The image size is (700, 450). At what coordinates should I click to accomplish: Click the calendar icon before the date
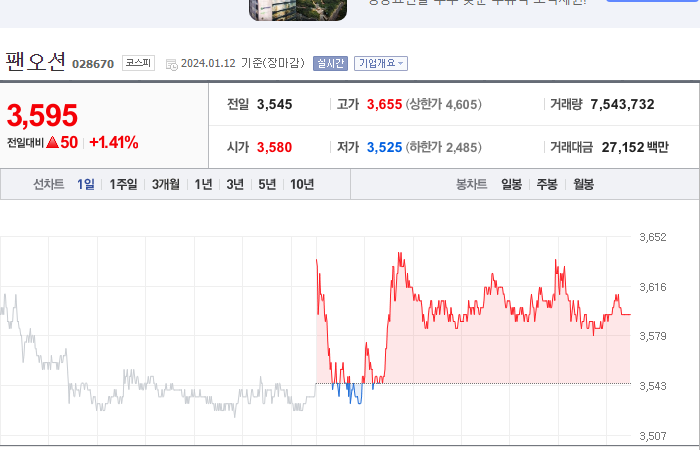coord(171,65)
